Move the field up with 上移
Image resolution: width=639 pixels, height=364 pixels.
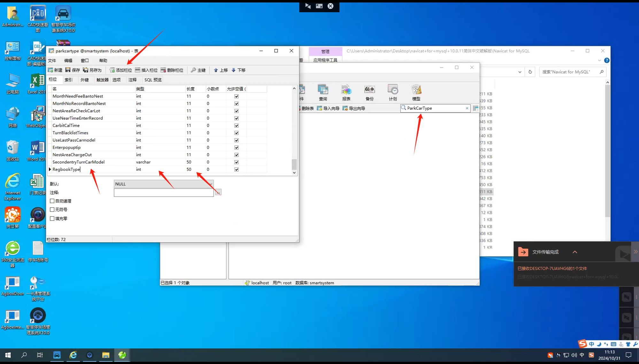point(220,70)
